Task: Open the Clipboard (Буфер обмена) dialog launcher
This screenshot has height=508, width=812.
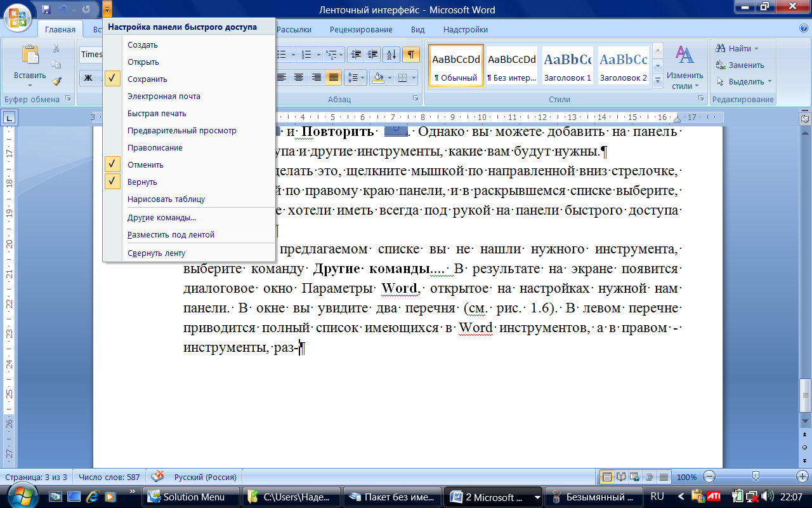Action: (x=68, y=98)
